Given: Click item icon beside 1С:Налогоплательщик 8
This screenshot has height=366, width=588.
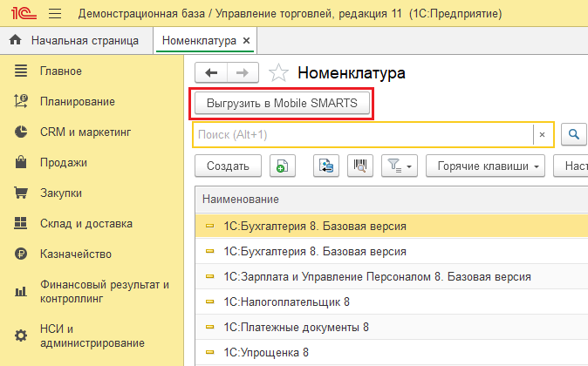Looking at the screenshot, I should 210,302.
